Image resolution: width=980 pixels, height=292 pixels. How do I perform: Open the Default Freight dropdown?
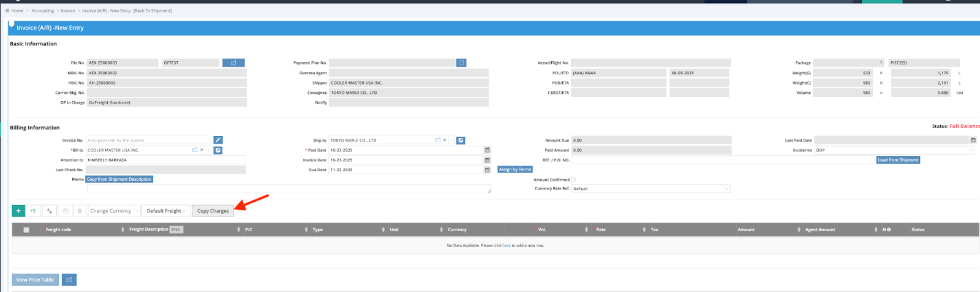(x=166, y=211)
